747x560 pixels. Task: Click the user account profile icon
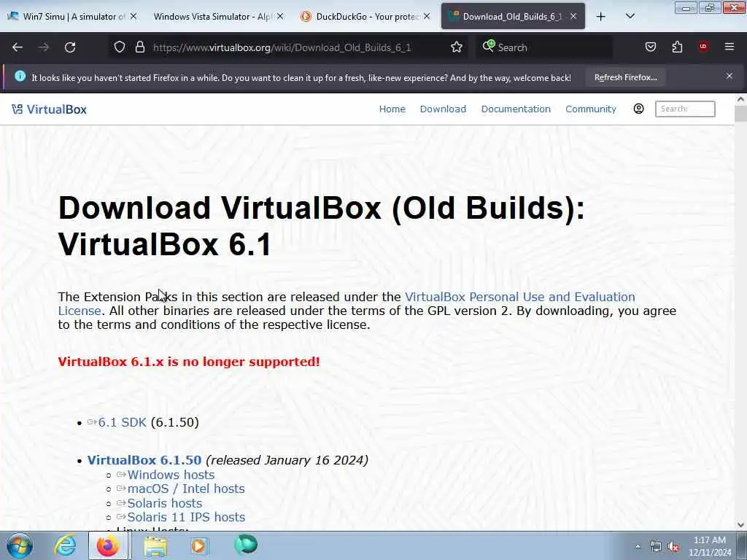click(638, 109)
